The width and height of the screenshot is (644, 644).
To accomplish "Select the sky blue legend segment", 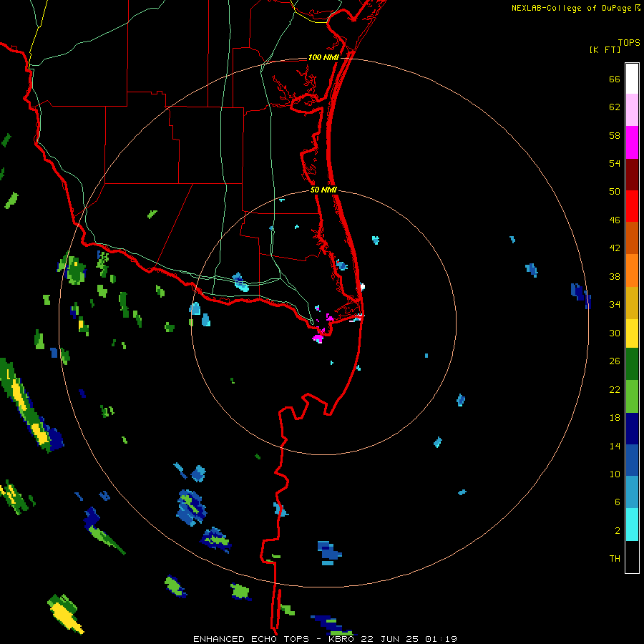I will pos(632,492).
